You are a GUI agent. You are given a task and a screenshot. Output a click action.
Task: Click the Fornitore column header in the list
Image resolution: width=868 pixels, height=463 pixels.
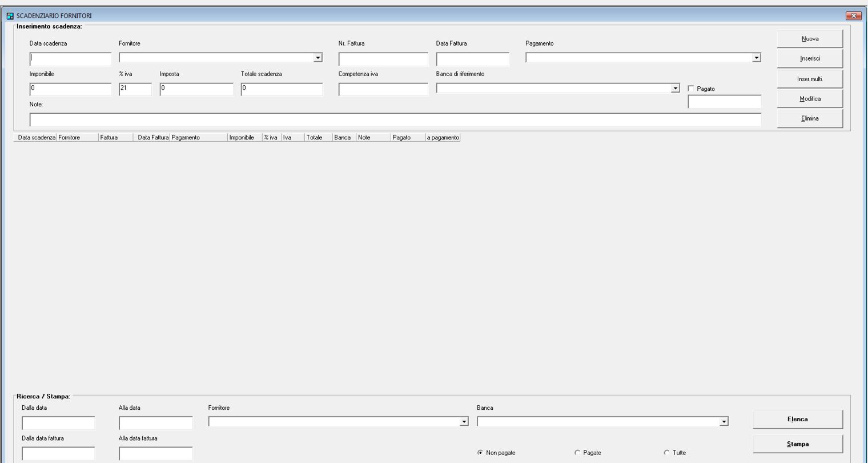point(77,138)
